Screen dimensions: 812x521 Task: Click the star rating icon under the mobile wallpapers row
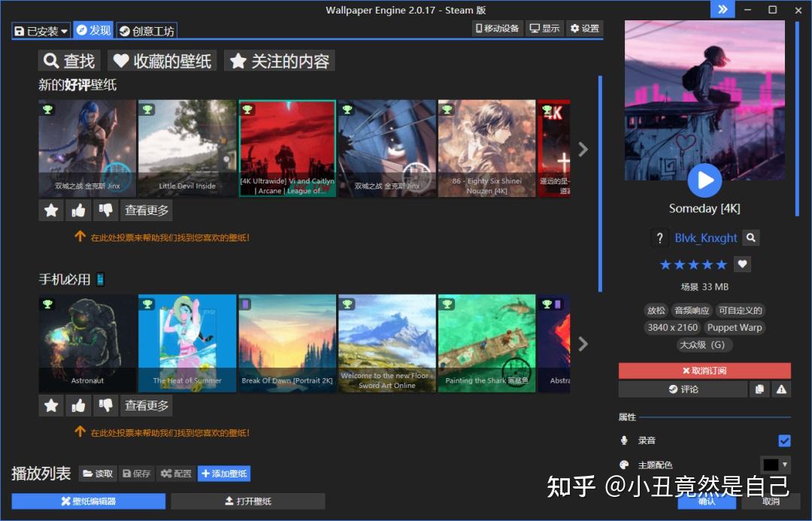tap(50, 405)
